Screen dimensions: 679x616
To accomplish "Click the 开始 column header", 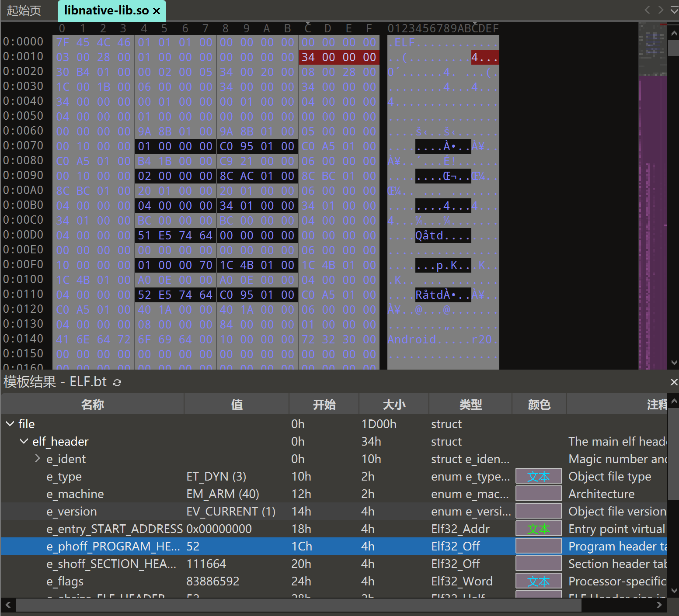I will pyautogui.click(x=324, y=405).
